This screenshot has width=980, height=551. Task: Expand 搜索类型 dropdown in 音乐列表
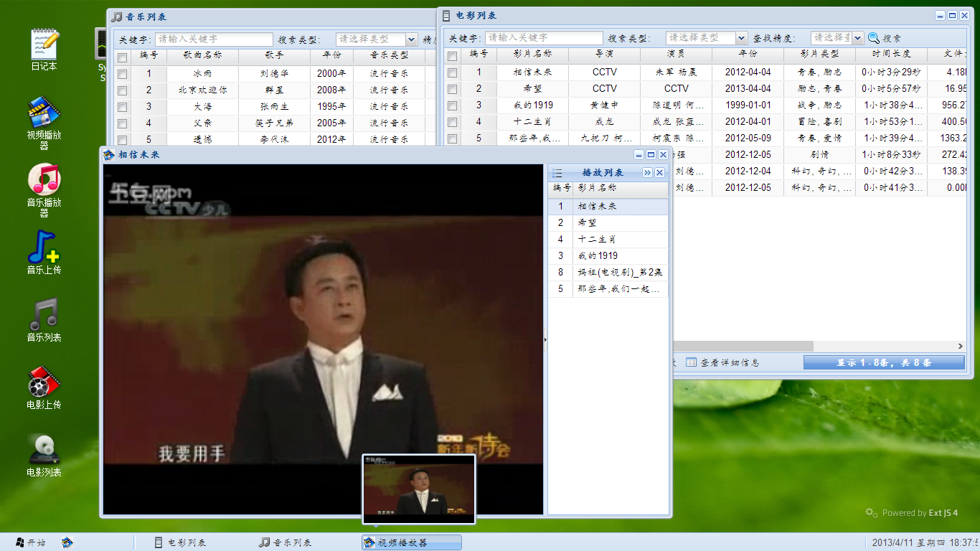coord(411,39)
